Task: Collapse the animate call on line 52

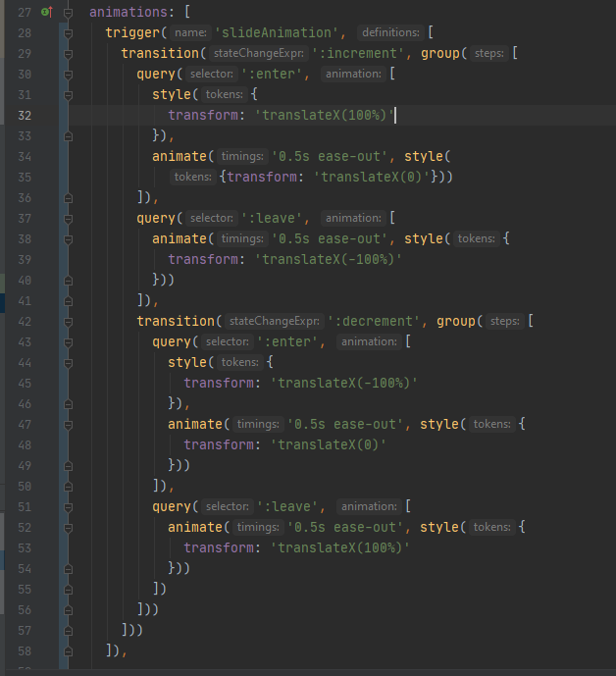Action: [x=68, y=528]
